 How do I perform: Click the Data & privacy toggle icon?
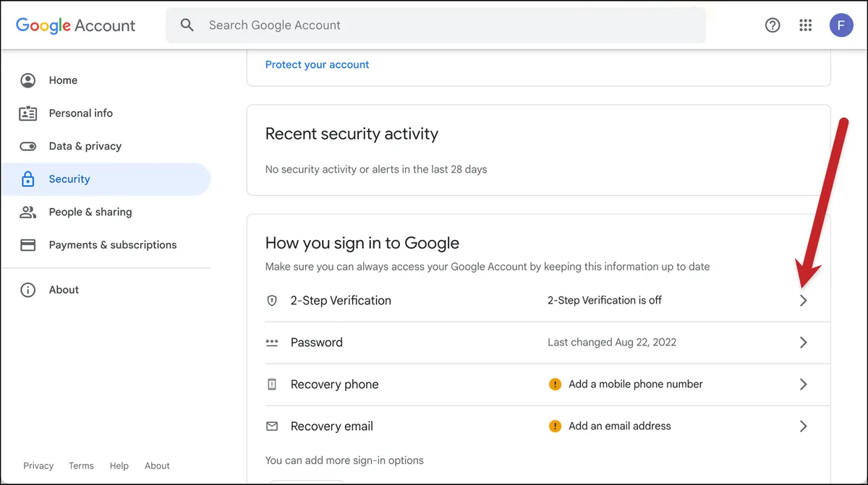point(28,146)
